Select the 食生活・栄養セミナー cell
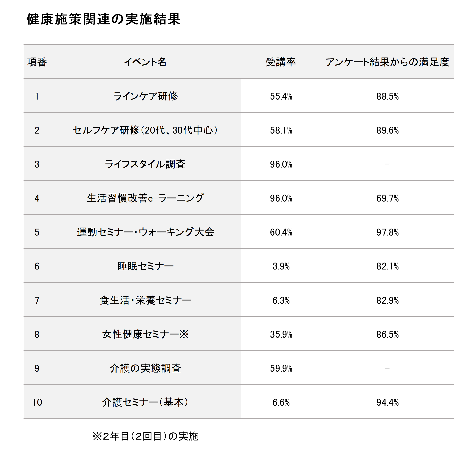 point(145,300)
